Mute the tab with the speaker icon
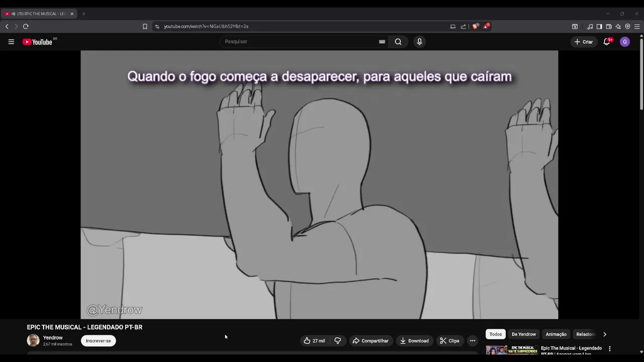 pos(13,14)
